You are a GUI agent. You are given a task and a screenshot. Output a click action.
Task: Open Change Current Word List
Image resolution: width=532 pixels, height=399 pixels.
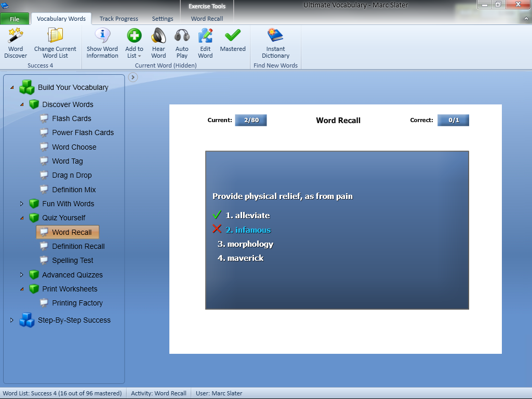(x=55, y=43)
